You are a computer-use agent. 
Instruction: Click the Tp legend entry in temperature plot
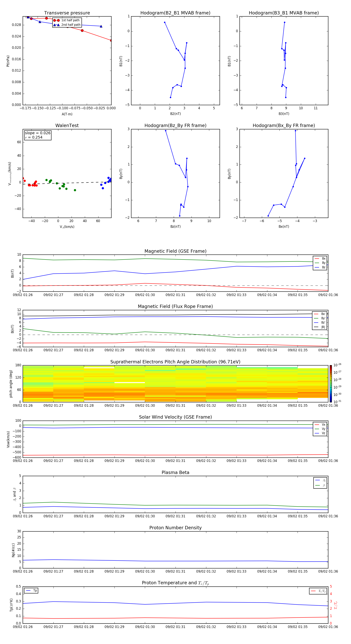31,591
